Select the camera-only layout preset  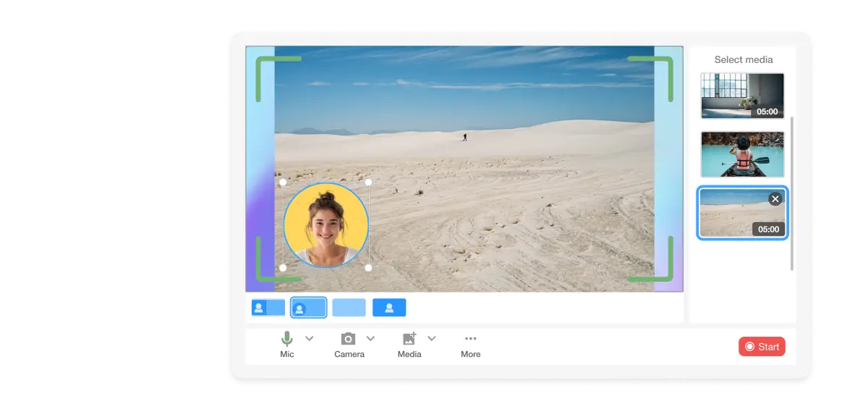click(389, 307)
